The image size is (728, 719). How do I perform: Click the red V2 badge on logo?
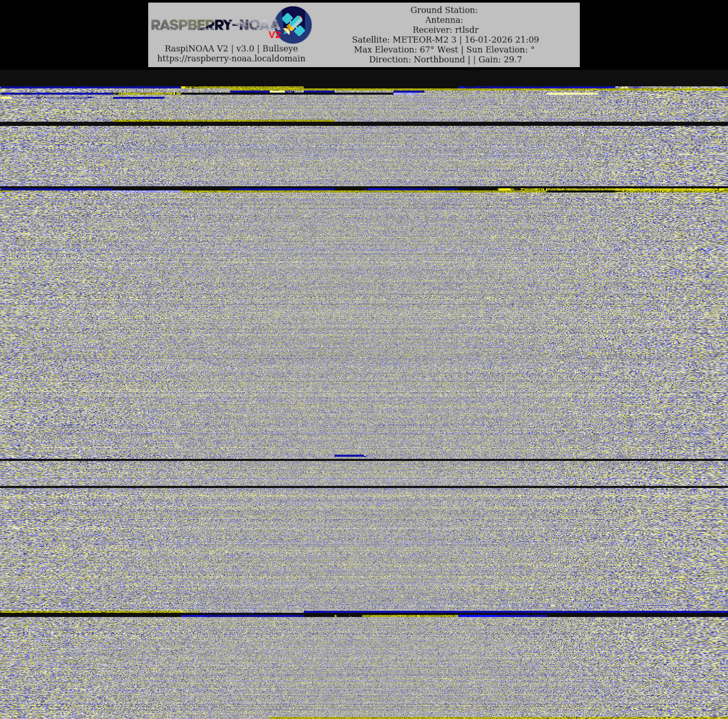pyautogui.click(x=275, y=35)
